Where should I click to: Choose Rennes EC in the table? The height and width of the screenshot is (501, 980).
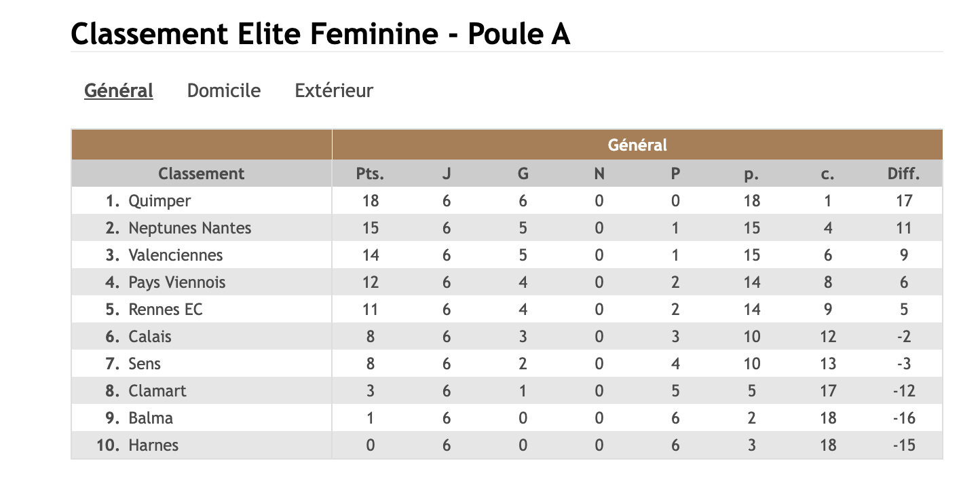point(165,310)
